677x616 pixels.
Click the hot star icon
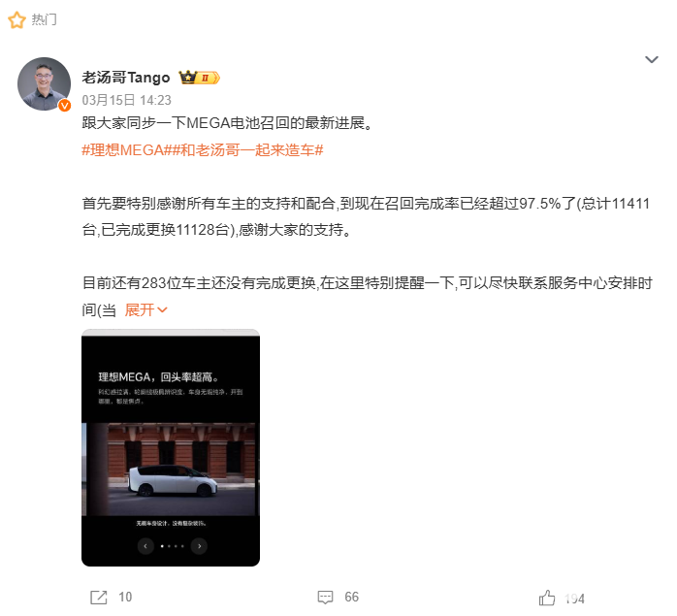click(16, 19)
